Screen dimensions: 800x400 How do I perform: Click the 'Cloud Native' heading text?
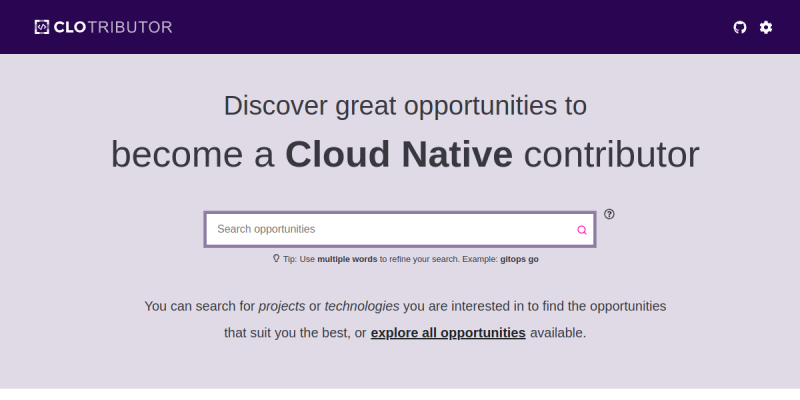point(399,155)
